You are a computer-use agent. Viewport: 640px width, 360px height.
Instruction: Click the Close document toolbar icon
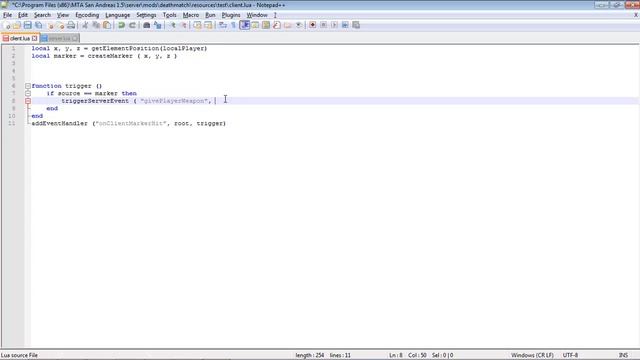click(x=51, y=25)
